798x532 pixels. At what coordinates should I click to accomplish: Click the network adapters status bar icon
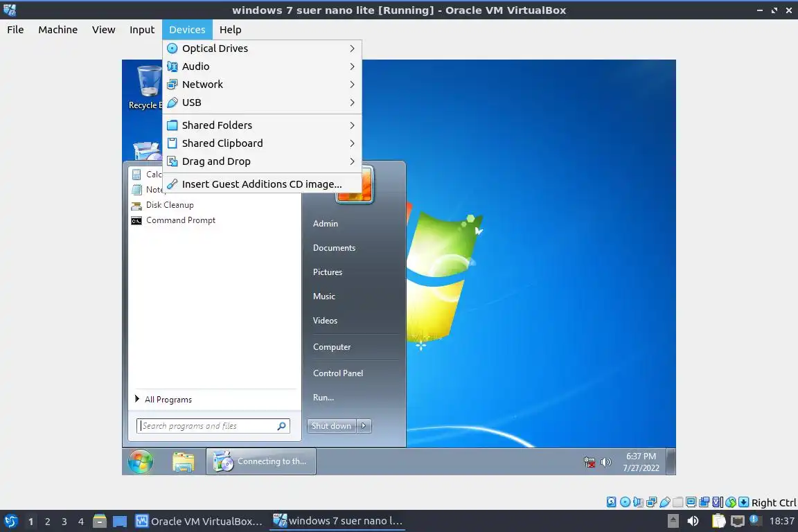click(x=651, y=502)
